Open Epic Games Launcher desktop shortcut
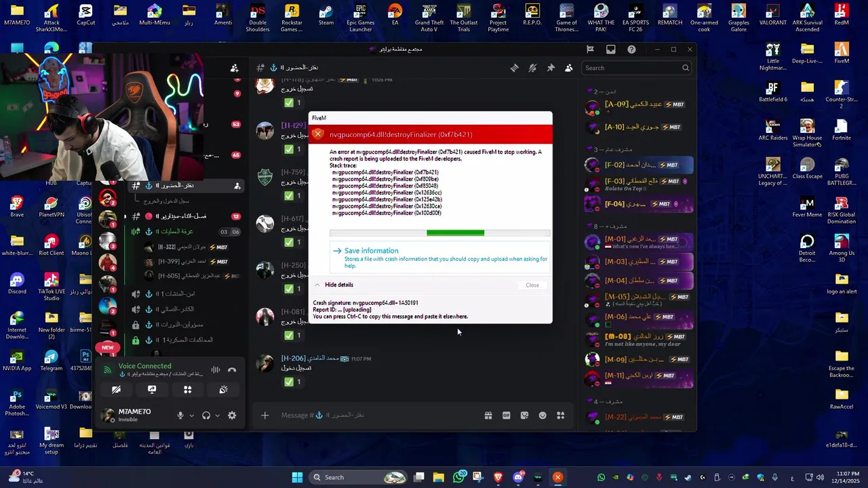Image resolution: width=868 pixels, height=488 pixels. point(361,18)
